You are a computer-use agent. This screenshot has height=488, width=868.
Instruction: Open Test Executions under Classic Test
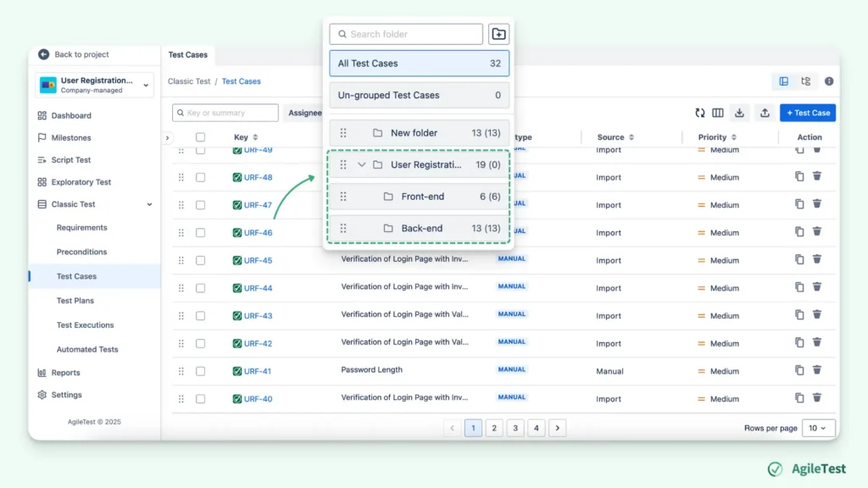(x=86, y=324)
